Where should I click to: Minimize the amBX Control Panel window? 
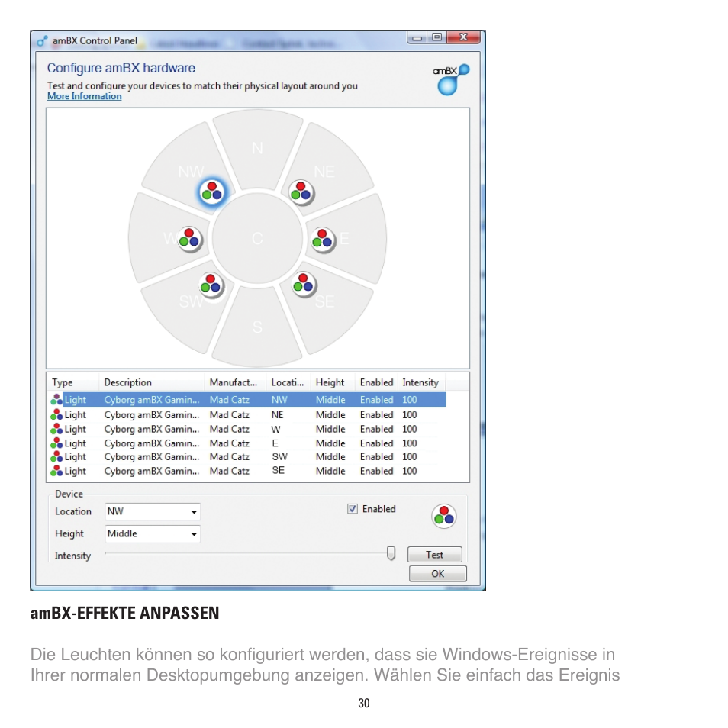tap(417, 37)
